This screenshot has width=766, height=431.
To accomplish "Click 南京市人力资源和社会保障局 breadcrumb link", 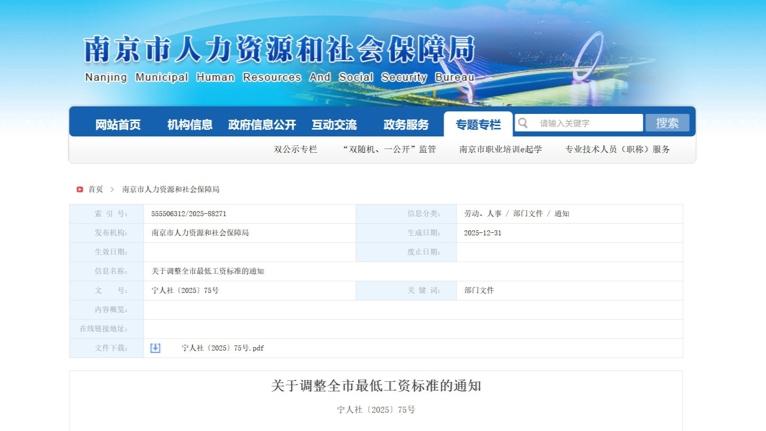I will click(x=170, y=189).
